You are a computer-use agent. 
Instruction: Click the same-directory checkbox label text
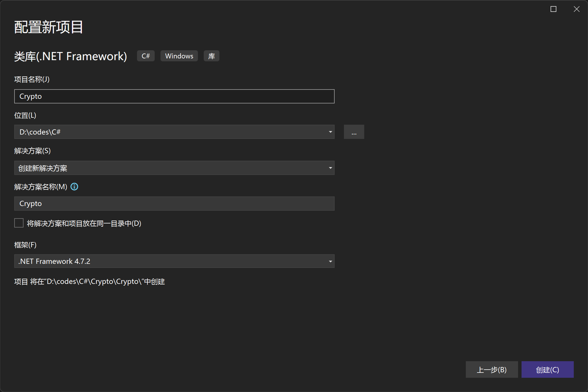84,223
